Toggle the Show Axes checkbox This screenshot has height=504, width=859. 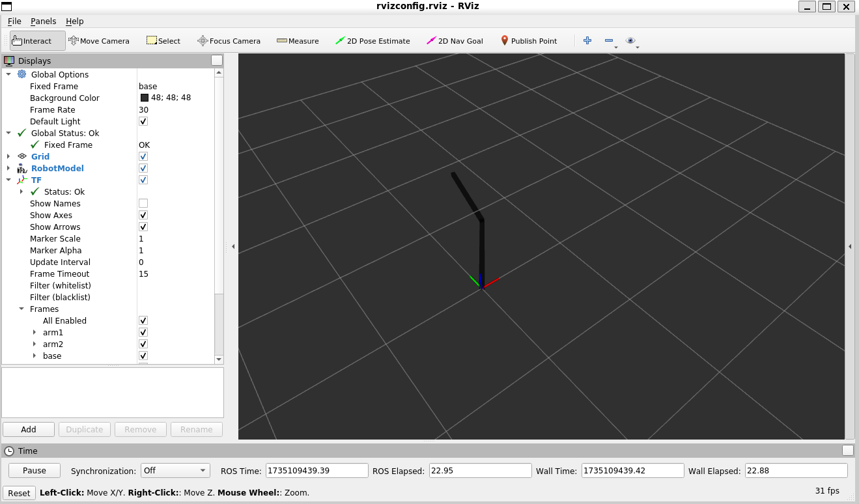point(143,215)
